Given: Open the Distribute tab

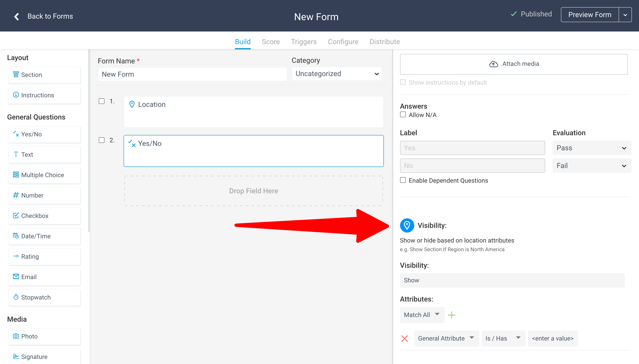Looking at the screenshot, I should point(384,41).
